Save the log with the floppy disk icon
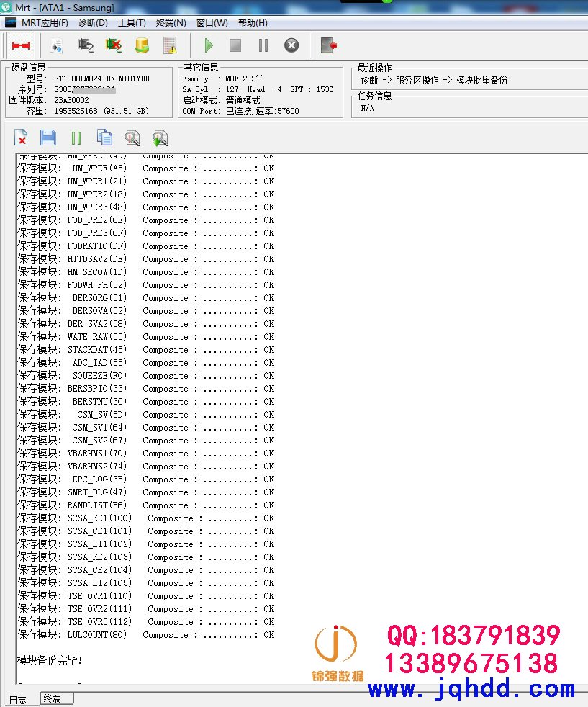 (x=48, y=138)
